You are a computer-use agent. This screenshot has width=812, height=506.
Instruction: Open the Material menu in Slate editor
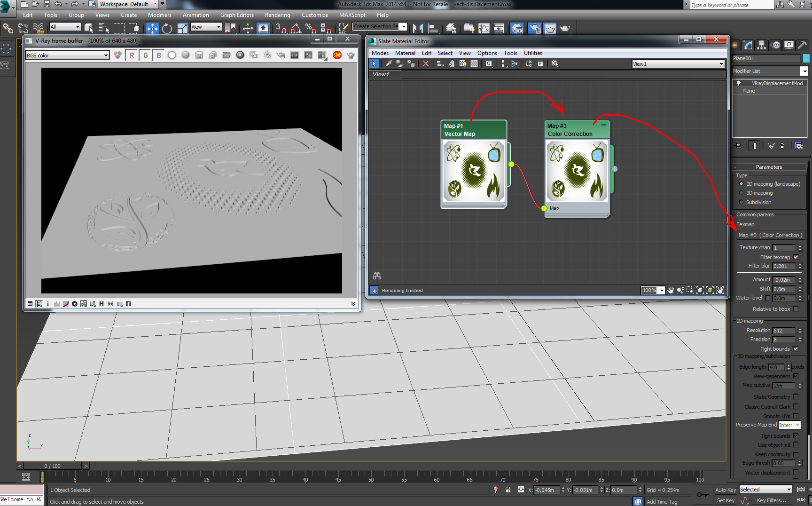[405, 53]
